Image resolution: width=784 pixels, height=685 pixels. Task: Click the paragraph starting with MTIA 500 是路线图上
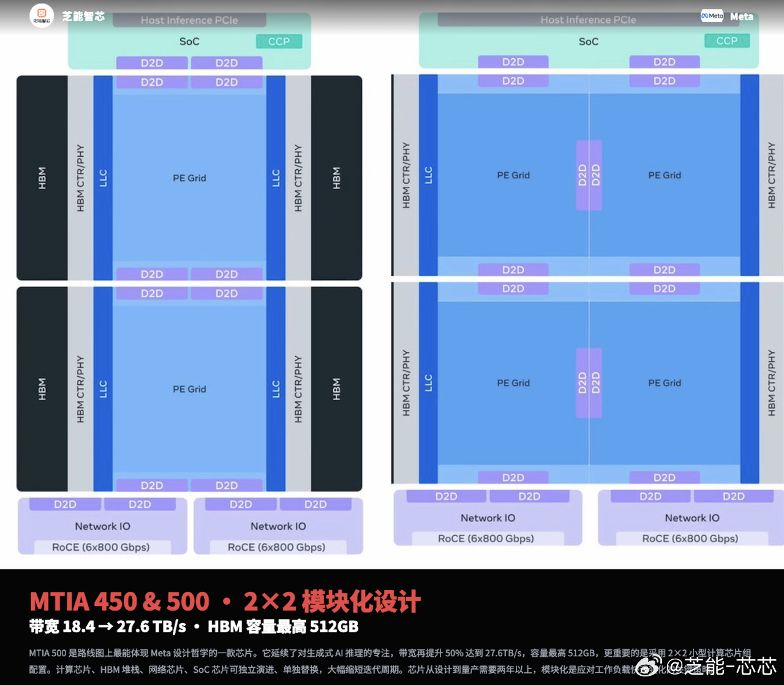tap(390, 661)
